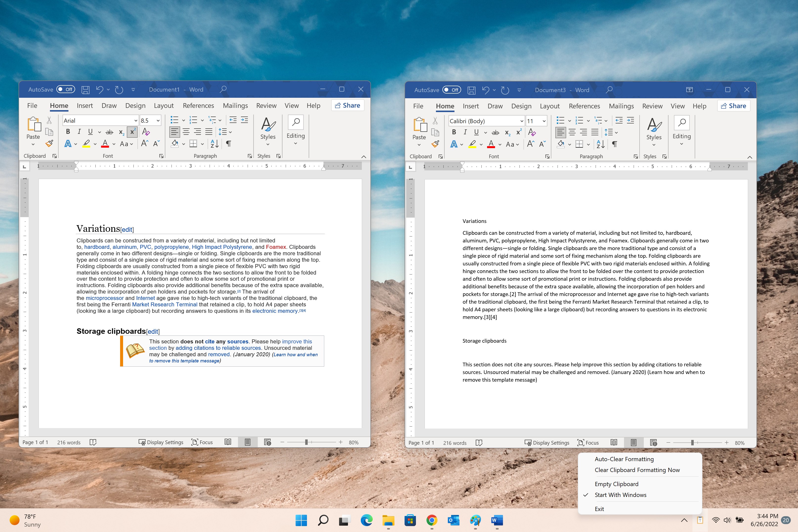The height and width of the screenshot is (532, 798).
Task: Open Google Chrome from the taskbar
Action: coord(431,520)
